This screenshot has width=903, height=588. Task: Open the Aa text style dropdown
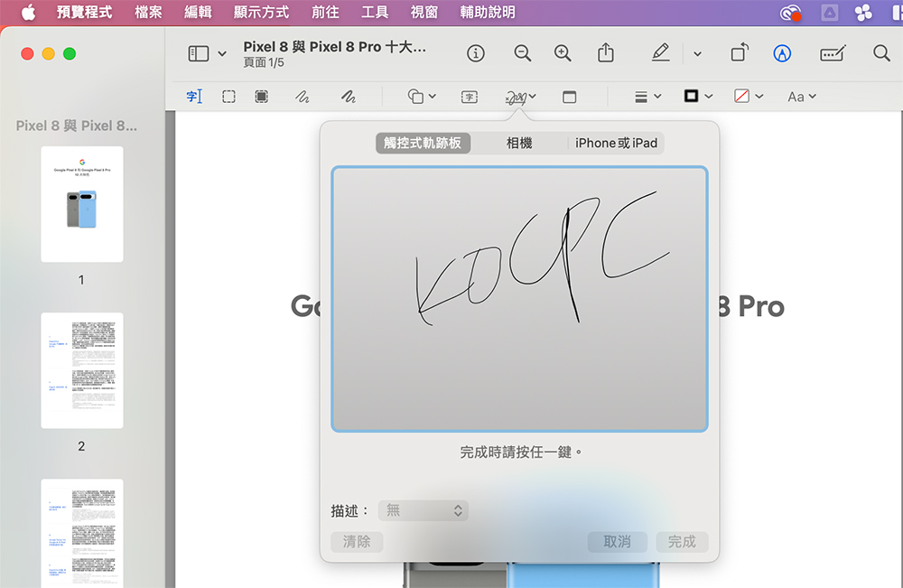(x=802, y=97)
